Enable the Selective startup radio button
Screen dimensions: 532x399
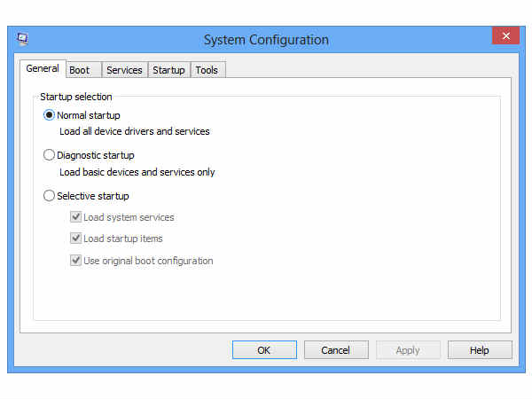(x=50, y=196)
